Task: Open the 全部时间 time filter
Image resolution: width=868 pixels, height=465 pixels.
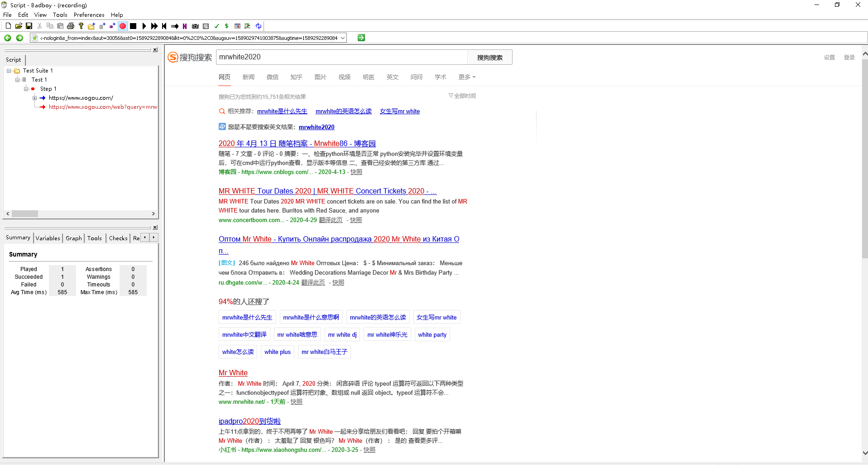Action: tap(462, 96)
